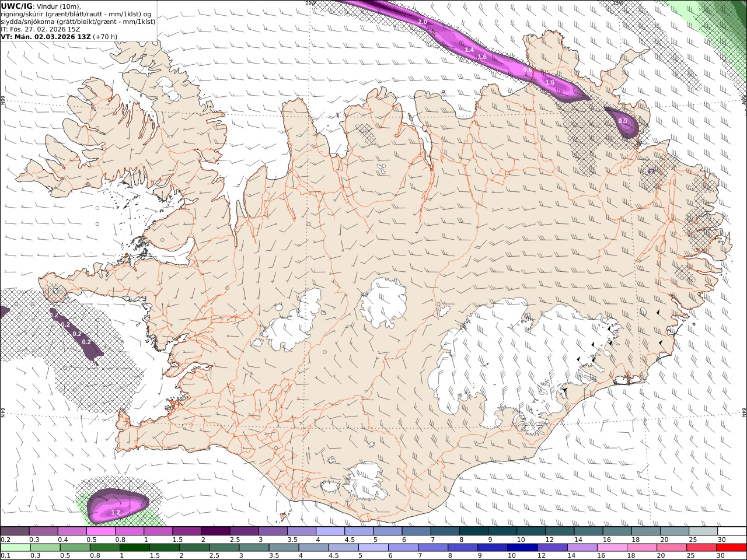Click the '0.1' tick label under the lower color bar
The width and height of the screenshot is (747, 560).
pos(5,555)
